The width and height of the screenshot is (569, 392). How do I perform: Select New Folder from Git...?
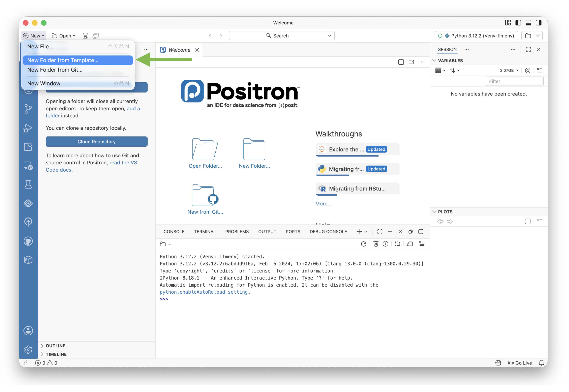pos(78,70)
